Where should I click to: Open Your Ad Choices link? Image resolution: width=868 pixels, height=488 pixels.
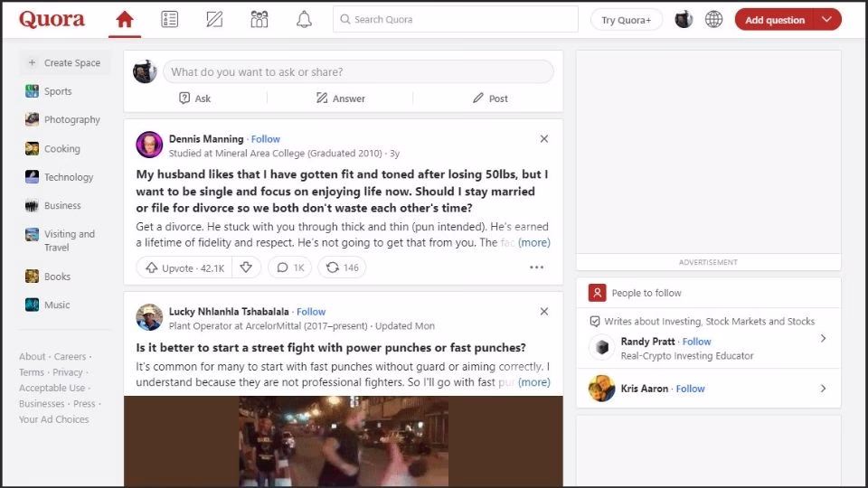[53, 419]
